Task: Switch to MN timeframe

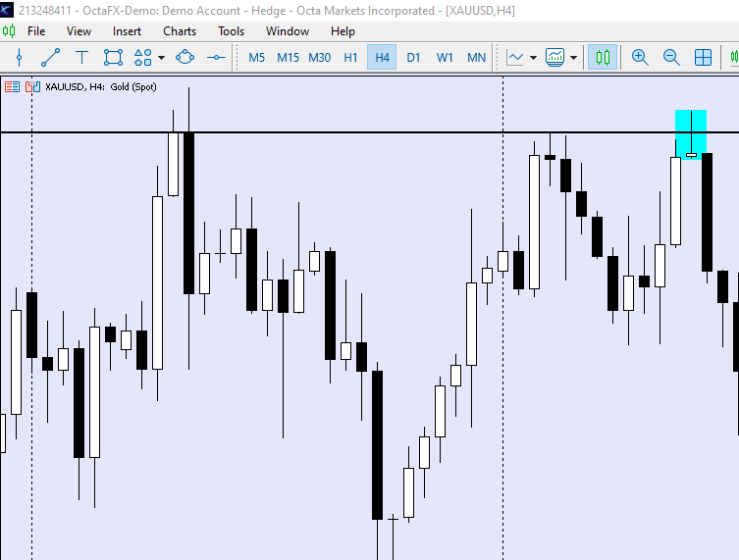Action: click(x=476, y=58)
